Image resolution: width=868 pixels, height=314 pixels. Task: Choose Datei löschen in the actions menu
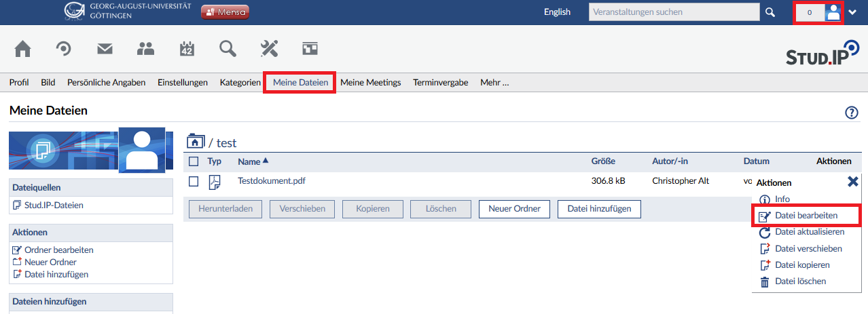click(800, 281)
